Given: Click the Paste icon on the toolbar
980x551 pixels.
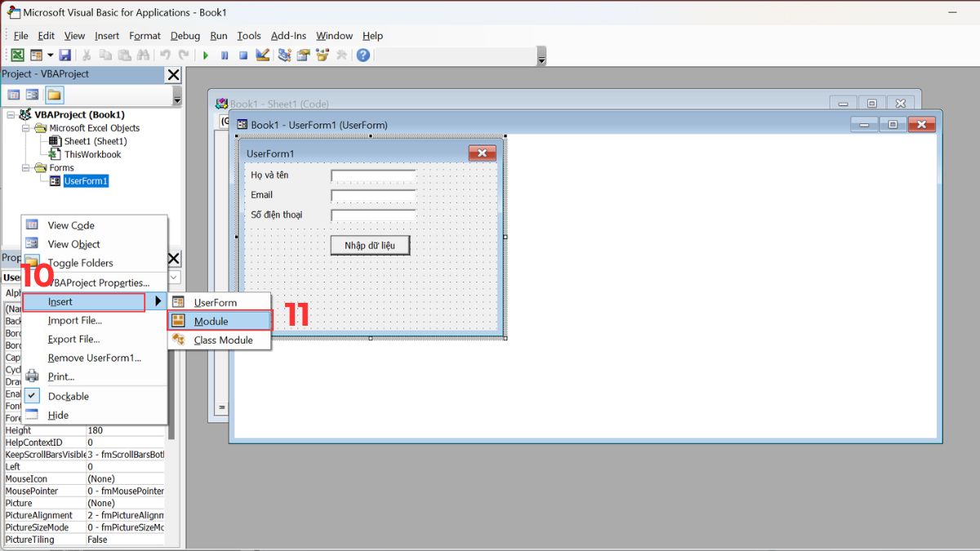Looking at the screenshot, I should click(x=123, y=54).
